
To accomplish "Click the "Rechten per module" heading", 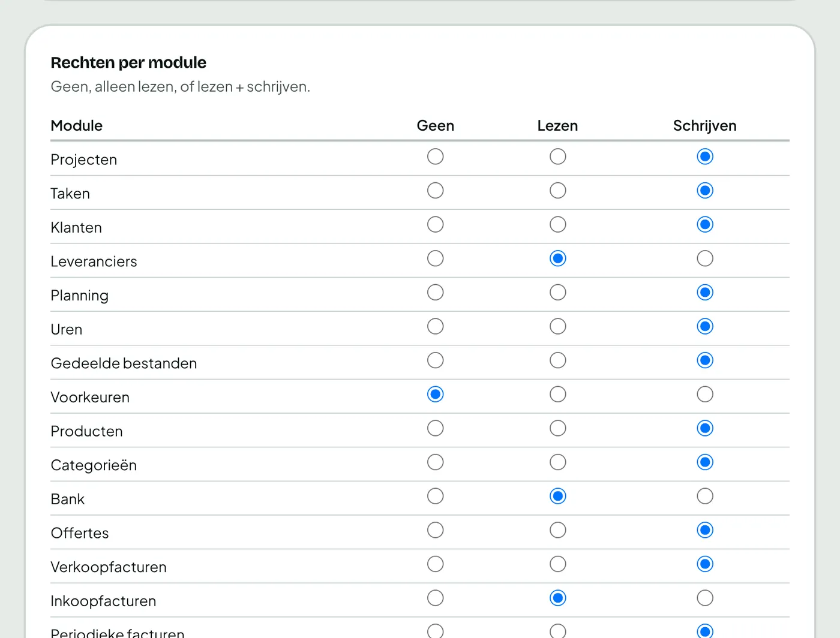I will pos(128,62).
